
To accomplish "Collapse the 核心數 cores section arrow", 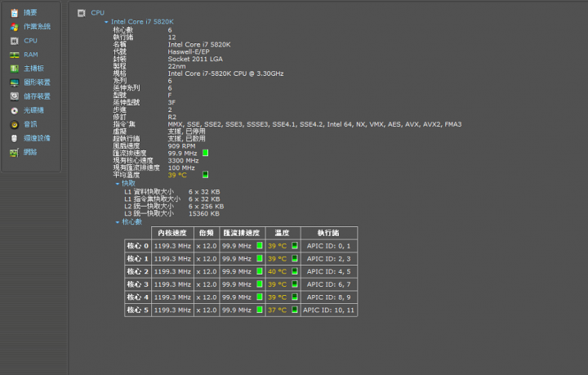I will [118, 222].
